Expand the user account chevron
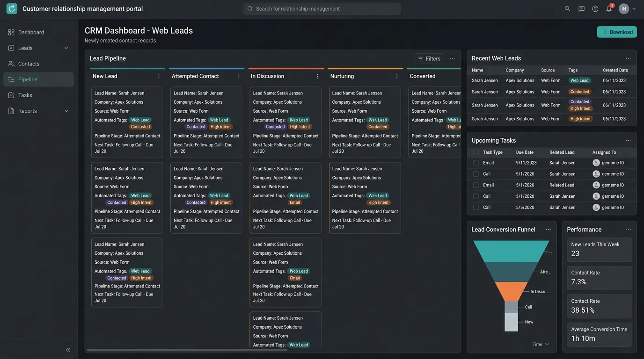The image size is (644, 359). pos(634,8)
